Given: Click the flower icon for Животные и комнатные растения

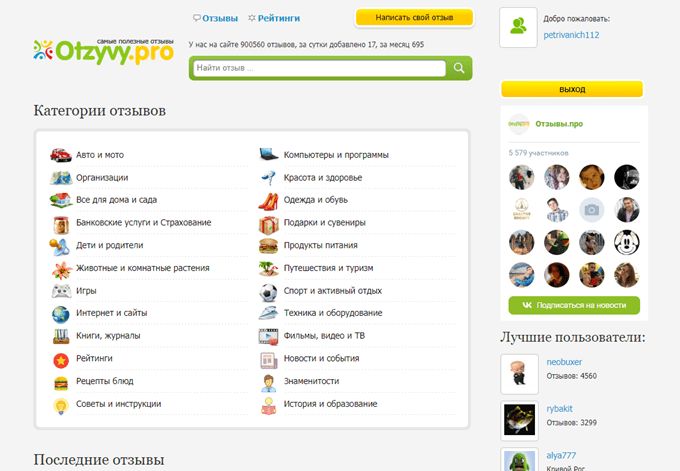Looking at the screenshot, I should (62, 271).
